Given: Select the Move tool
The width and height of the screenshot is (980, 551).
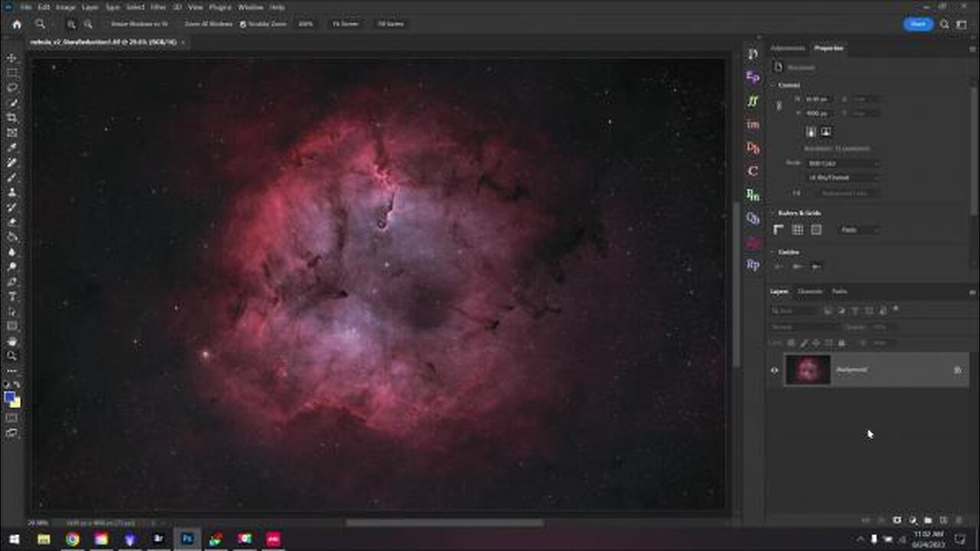Looking at the screenshot, I should (12, 58).
